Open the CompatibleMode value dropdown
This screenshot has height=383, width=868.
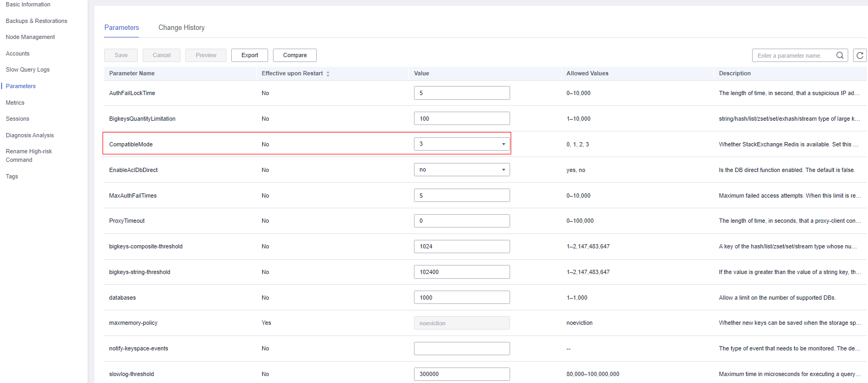[462, 144]
